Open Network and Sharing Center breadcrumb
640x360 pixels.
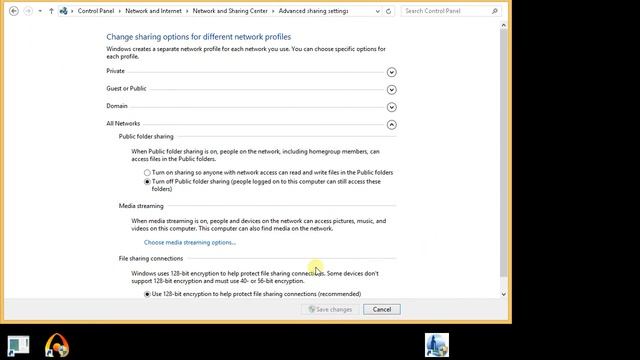230,11
